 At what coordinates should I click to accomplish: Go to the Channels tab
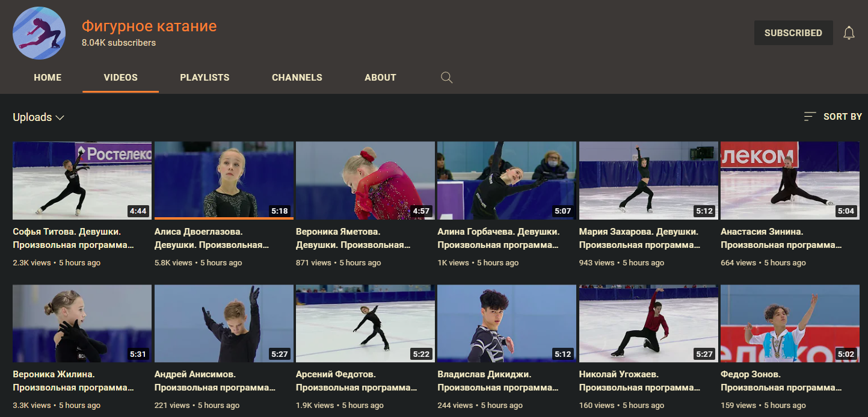click(297, 78)
